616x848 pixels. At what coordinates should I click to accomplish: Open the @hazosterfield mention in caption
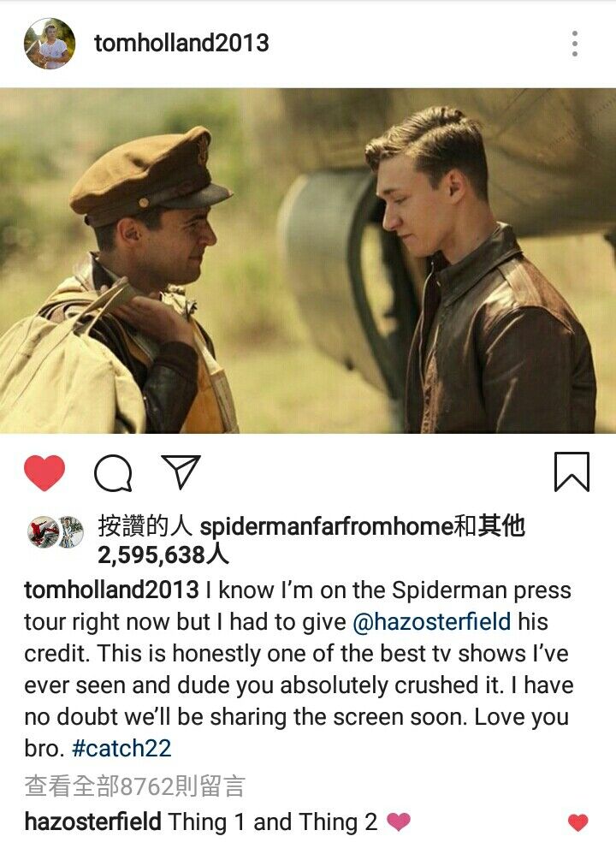(x=431, y=622)
